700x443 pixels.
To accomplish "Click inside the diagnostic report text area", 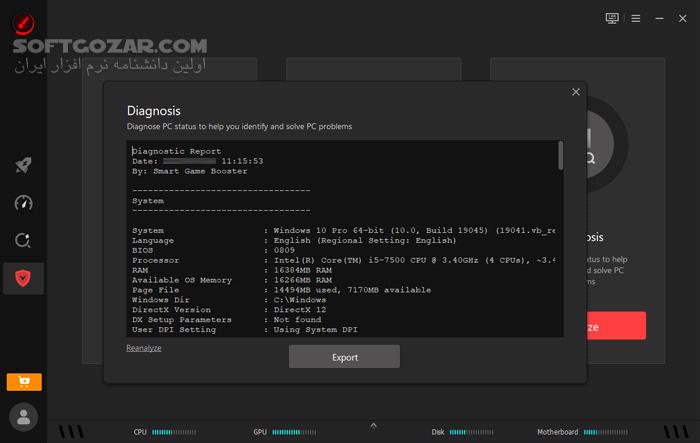I will [344, 239].
